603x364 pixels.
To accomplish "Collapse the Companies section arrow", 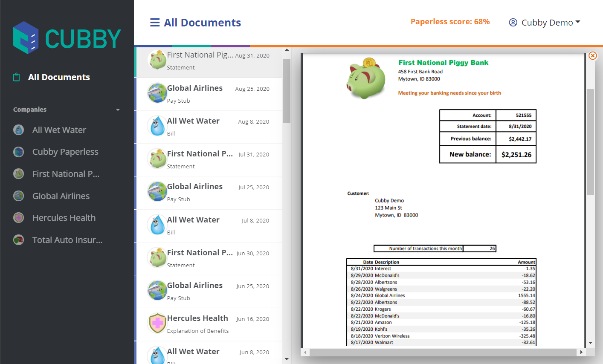I will click(x=118, y=110).
